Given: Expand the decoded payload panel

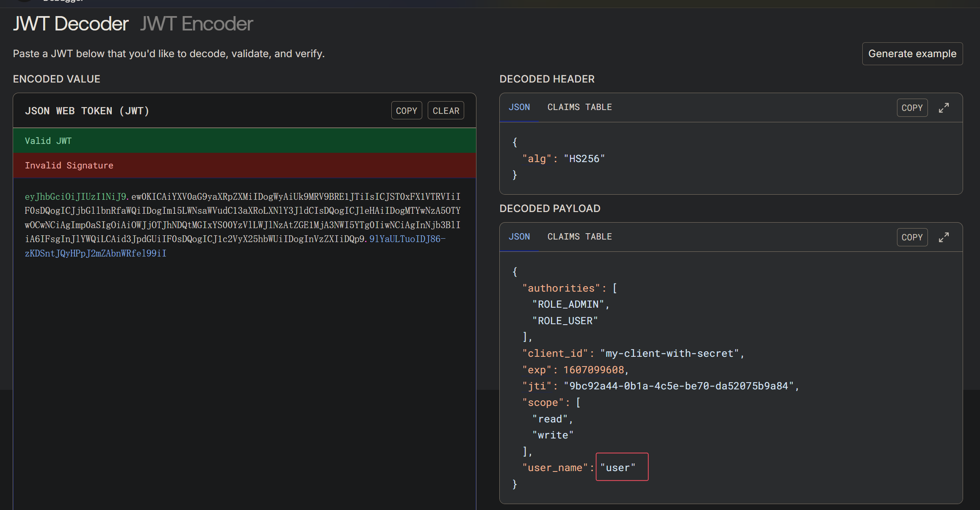Looking at the screenshot, I should pyautogui.click(x=944, y=237).
